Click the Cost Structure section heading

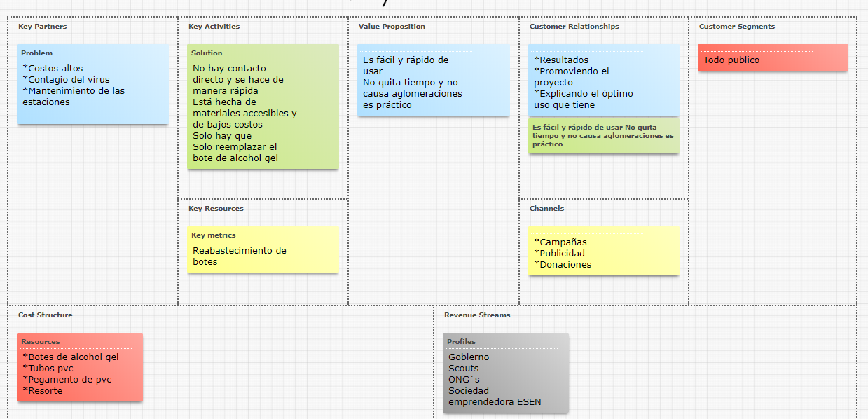[x=45, y=315]
